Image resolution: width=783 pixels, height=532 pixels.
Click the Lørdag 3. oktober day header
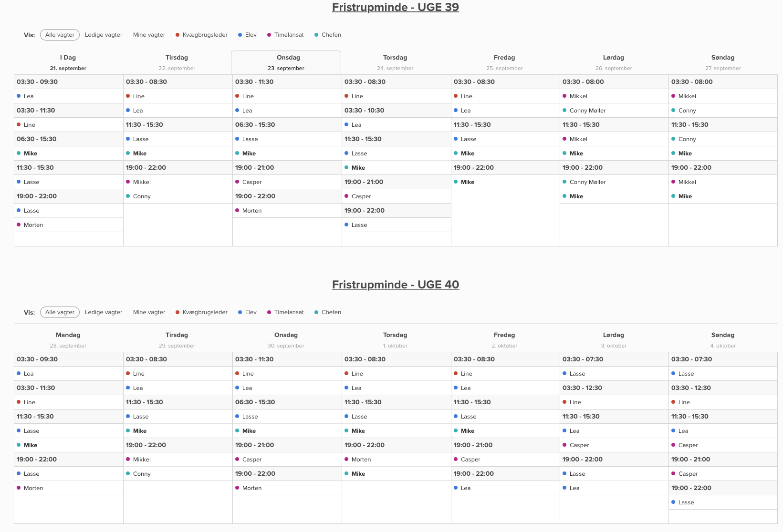(x=614, y=340)
